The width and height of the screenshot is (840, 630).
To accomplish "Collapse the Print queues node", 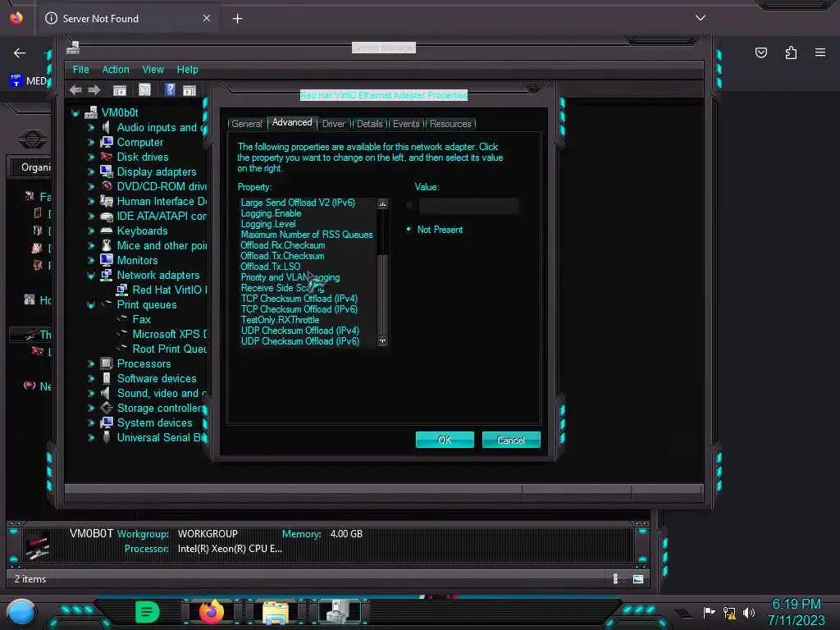I will (x=91, y=305).
